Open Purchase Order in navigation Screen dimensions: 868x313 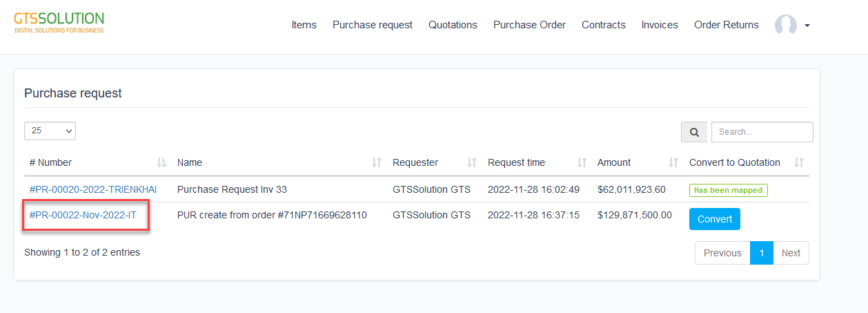tap(529, 25)
